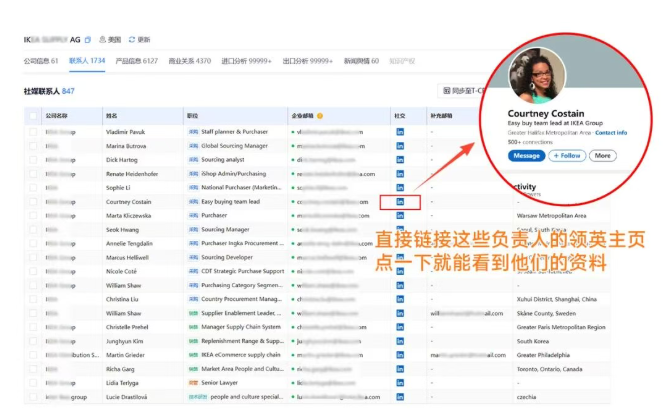Switch to the 商业关系 tab
Screen dimensions: 665x414
pyautogui.click(x=190, y=61)
